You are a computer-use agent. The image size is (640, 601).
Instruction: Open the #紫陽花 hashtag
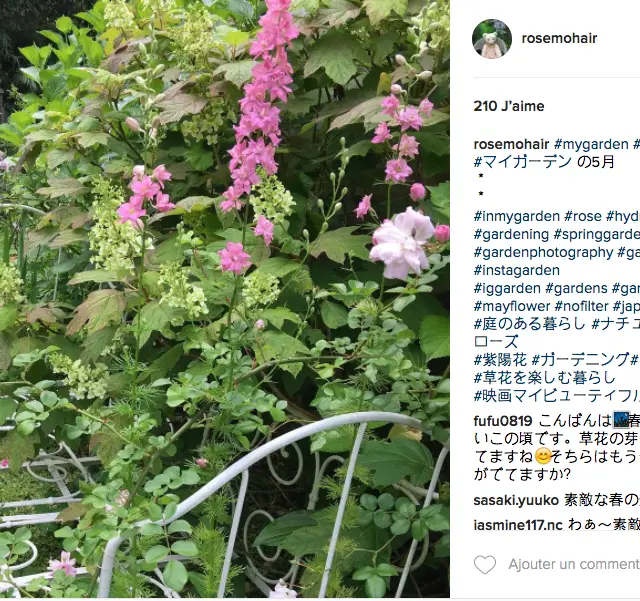pyautogui.click(x=500, y=360)
